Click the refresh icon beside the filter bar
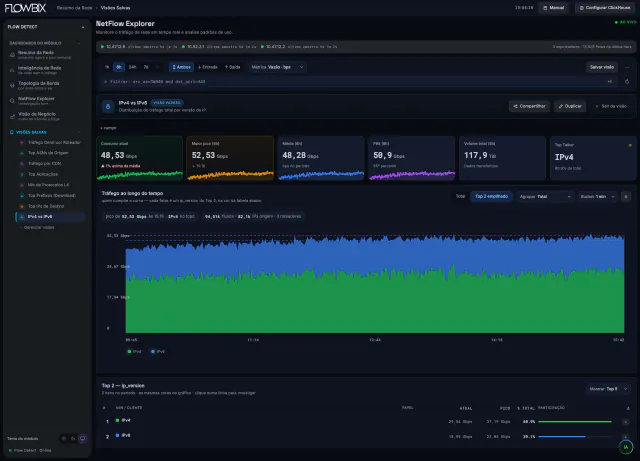The width and height of the screenshot is (640, 461). (627, 82)
